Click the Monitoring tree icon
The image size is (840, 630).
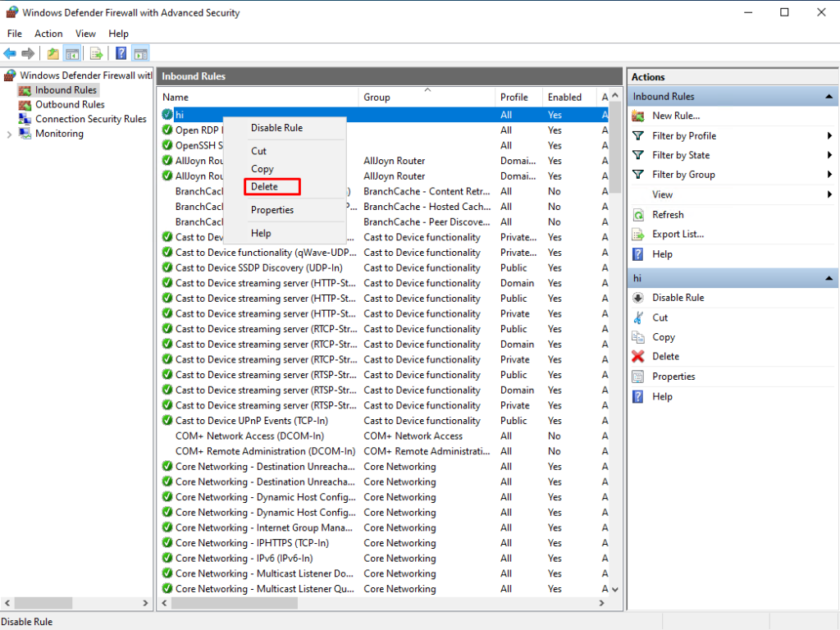[x=25, y=134]
